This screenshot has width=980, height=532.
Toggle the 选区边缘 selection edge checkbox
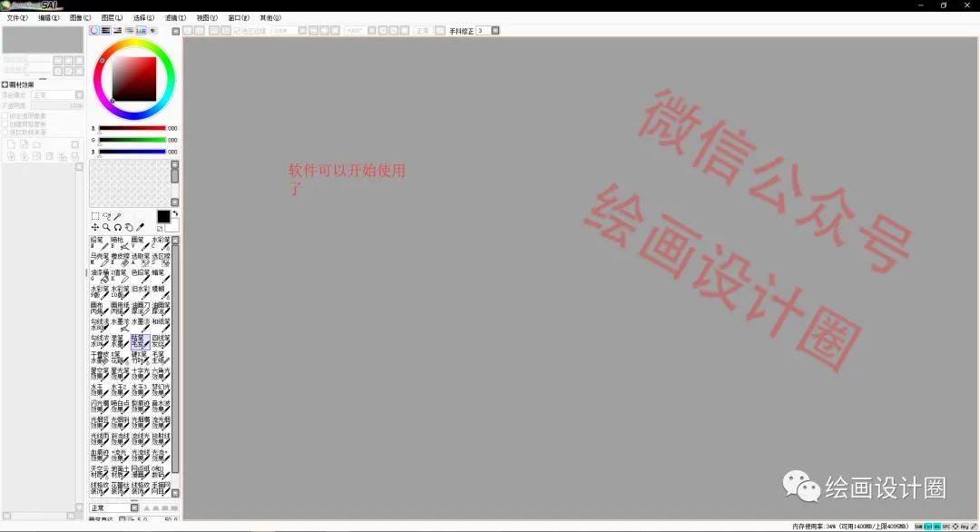[237, 31]
